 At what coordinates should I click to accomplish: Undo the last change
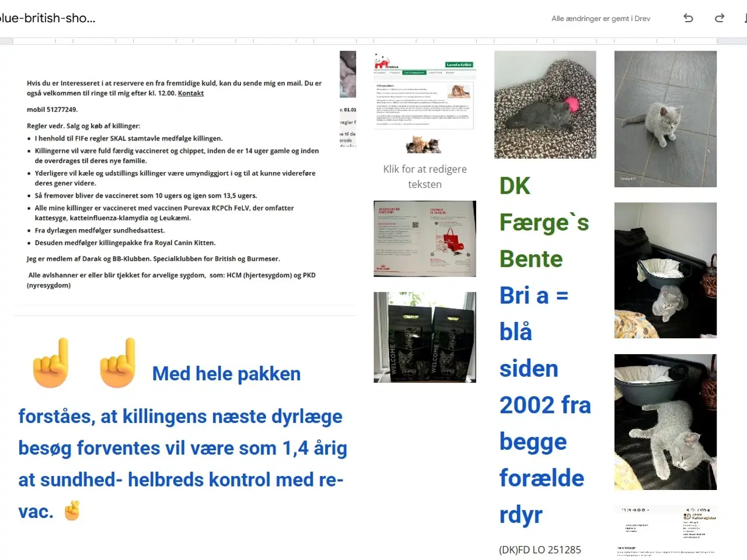click(x=688, y=18)
